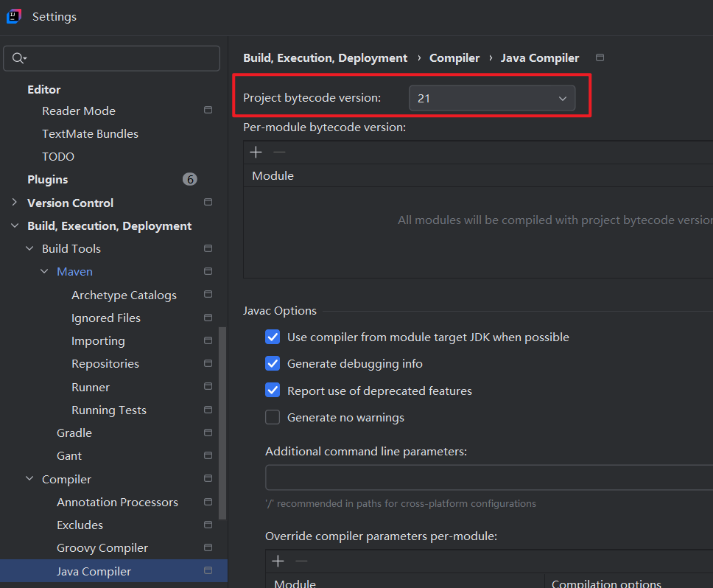713x588 pixels.
Task: Open Maven Repositories settings
Action: (x=105, y=364)
